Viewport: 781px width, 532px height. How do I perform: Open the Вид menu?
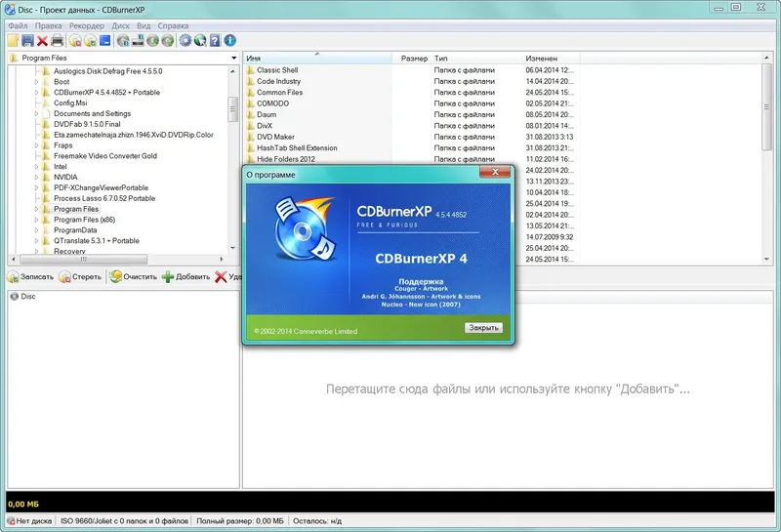point(144,26)
